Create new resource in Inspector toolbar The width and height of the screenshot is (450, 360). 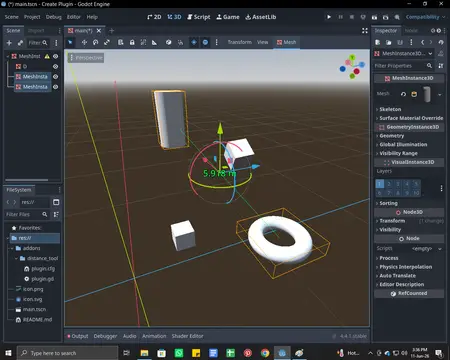click(377, 42)
